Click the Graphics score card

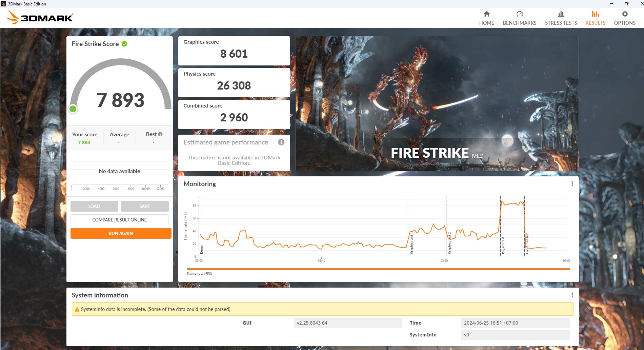(234, 51)
